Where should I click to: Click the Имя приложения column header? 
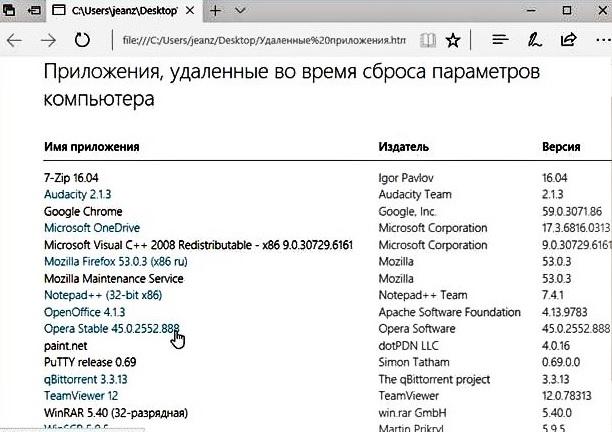tap(91, 147)
